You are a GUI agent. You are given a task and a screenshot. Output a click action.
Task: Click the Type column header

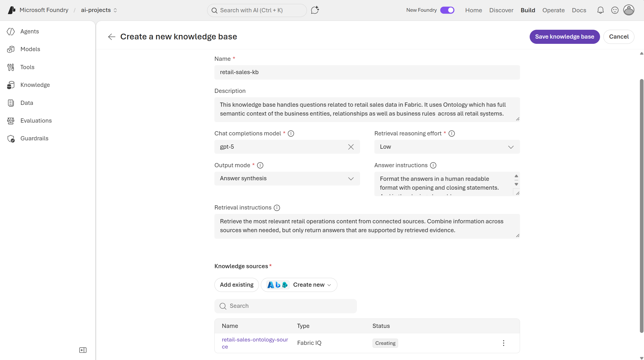point(303,326)
